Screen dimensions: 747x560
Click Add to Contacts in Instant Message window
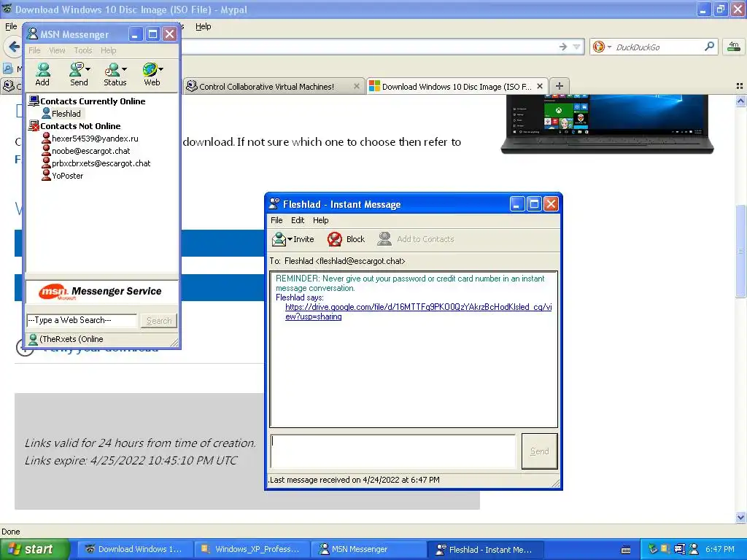[415, 239]
